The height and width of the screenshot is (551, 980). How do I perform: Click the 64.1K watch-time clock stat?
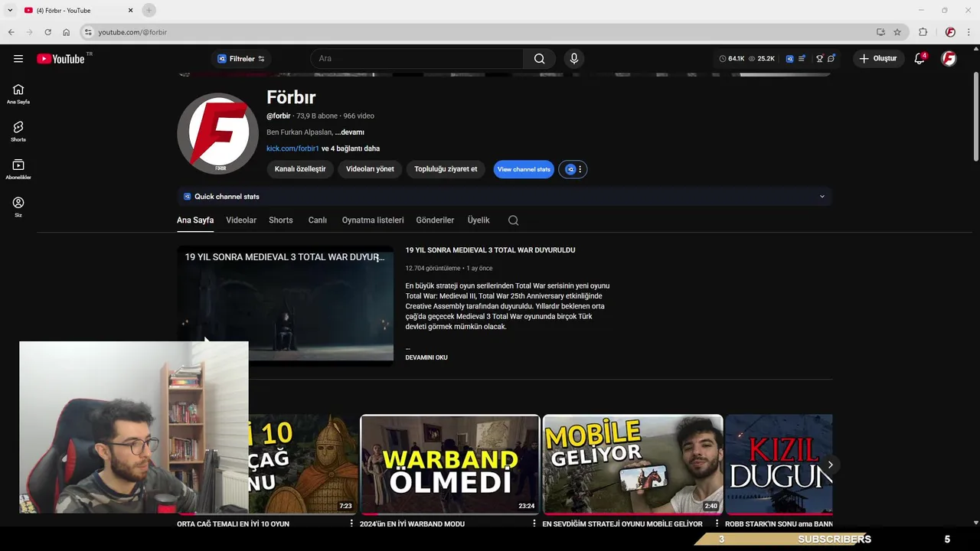732,59
